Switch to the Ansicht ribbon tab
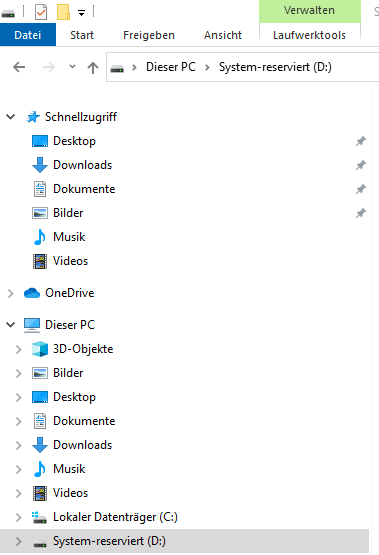379x555 pixels. [x=223, y=35]
